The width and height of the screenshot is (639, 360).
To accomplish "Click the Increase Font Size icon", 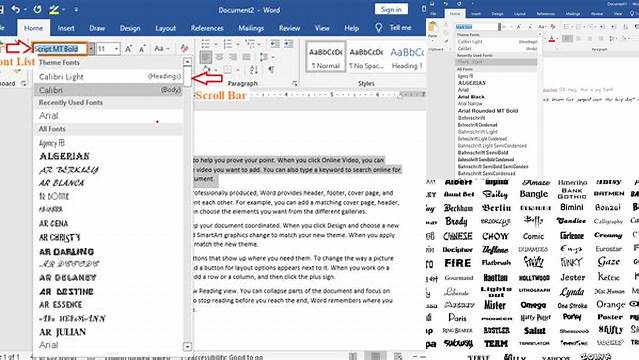I will point(128,49).
